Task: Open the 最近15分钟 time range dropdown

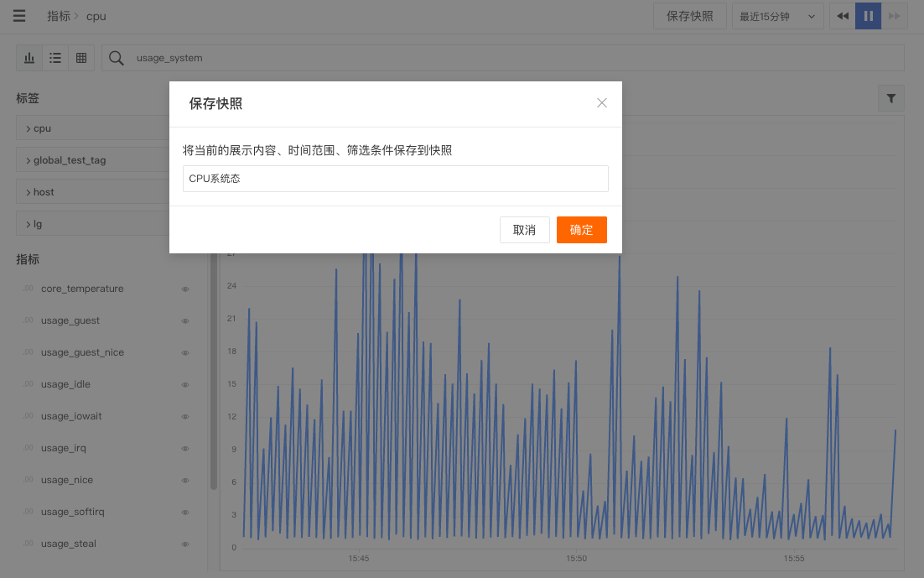Action: [x=777, y=17]
